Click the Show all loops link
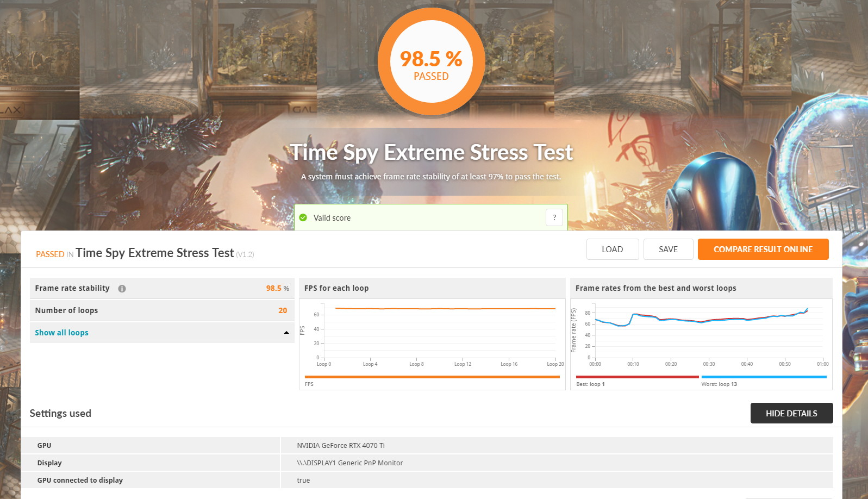868x499 pixels. pyautogui.click(x=61, y=333)
